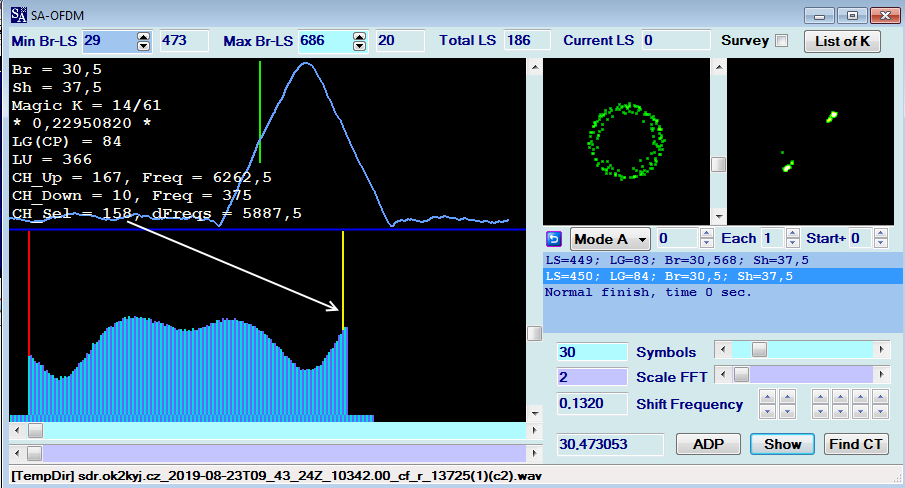Decrease the Start+ value with down arrow
This screenshot has width=905, height=488.
coord(880,243)
